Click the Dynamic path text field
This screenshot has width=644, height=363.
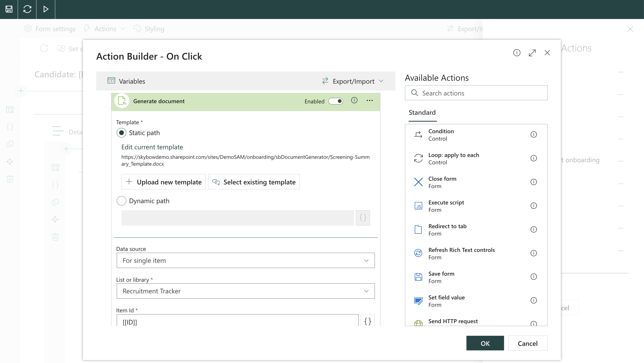pos(237,218)
